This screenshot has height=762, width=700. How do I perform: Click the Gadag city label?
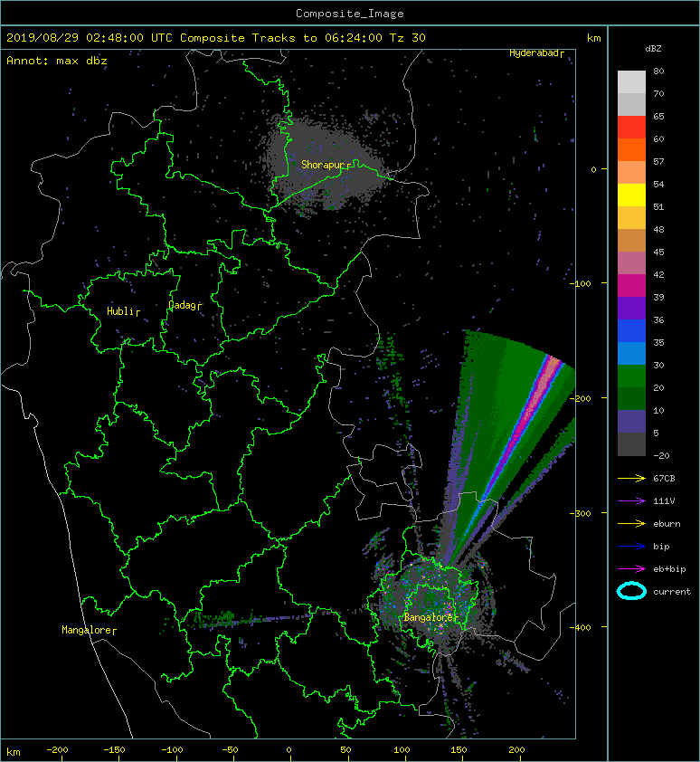182,305
